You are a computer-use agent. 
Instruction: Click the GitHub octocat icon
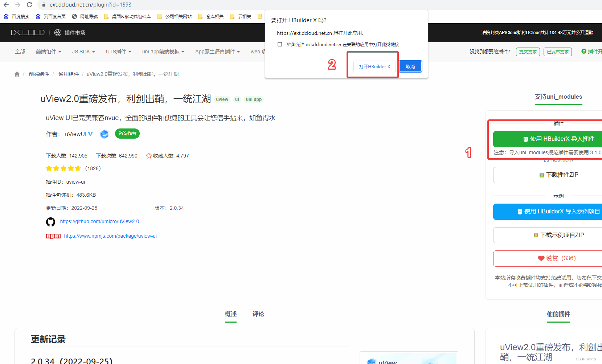click(50, 222)
